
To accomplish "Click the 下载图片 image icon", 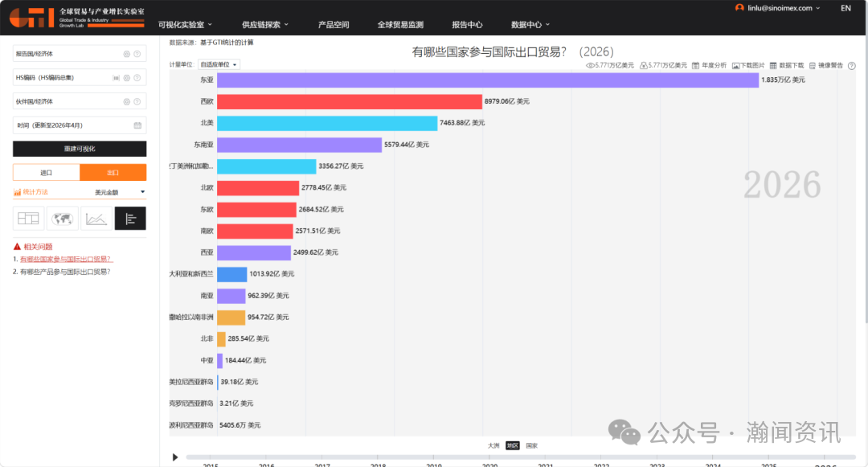I will pos(735,65).
